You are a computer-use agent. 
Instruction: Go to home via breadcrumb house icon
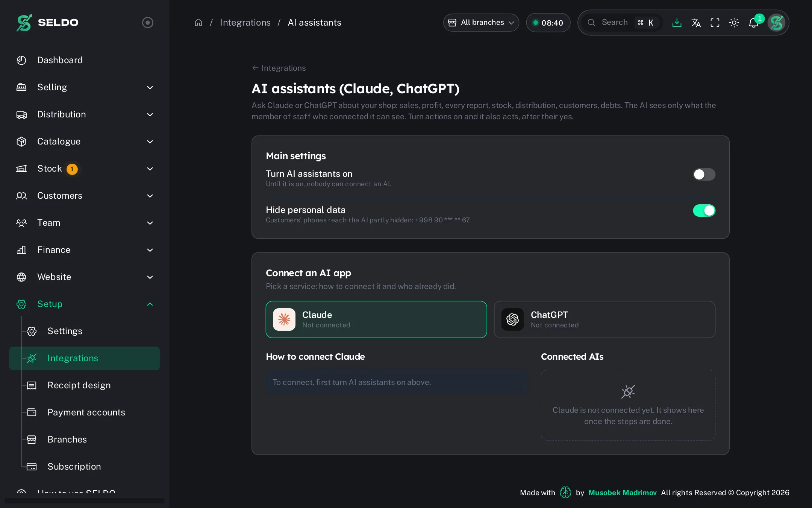click(x=198, y=23)
